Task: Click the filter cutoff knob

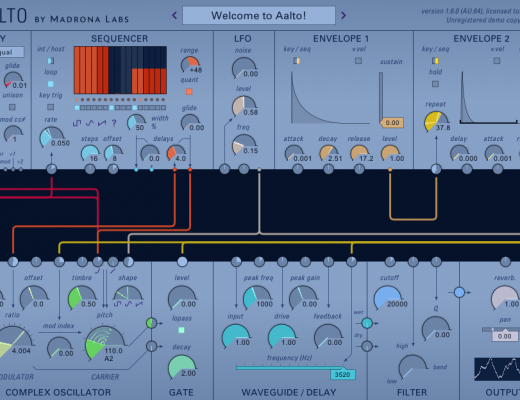Action: [388, 298]
